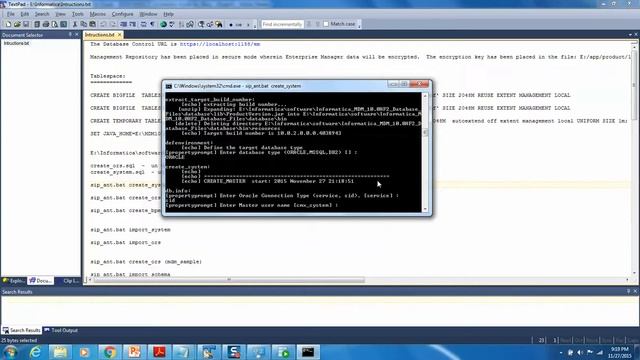640x360 pixels.
Task: Switch to the Document selector bottom tab
Action: (40, 281)
